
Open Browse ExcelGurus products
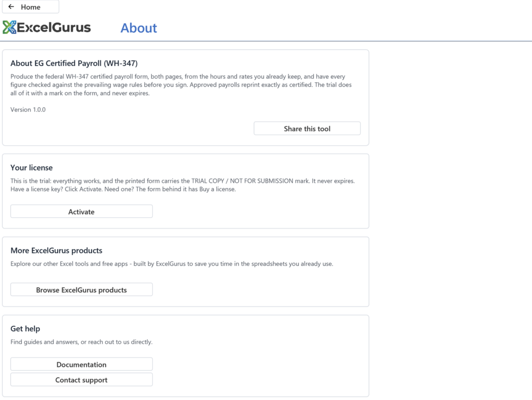(x=82, y=289)
